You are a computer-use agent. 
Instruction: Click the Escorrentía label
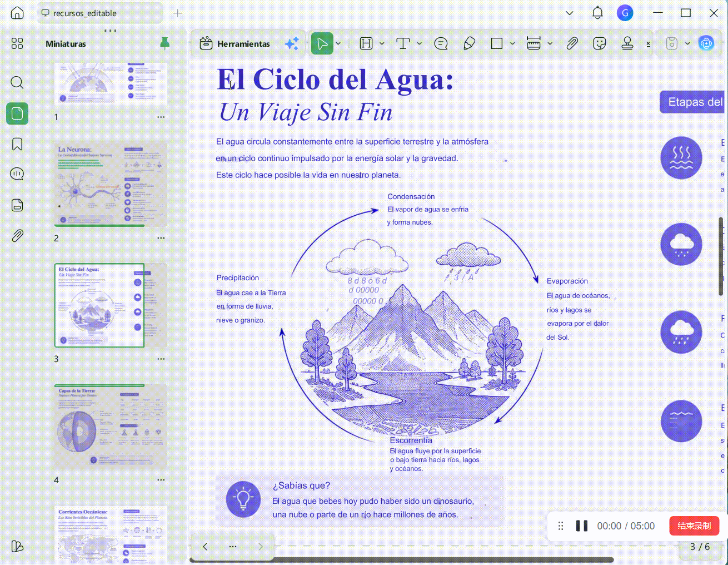411,440
